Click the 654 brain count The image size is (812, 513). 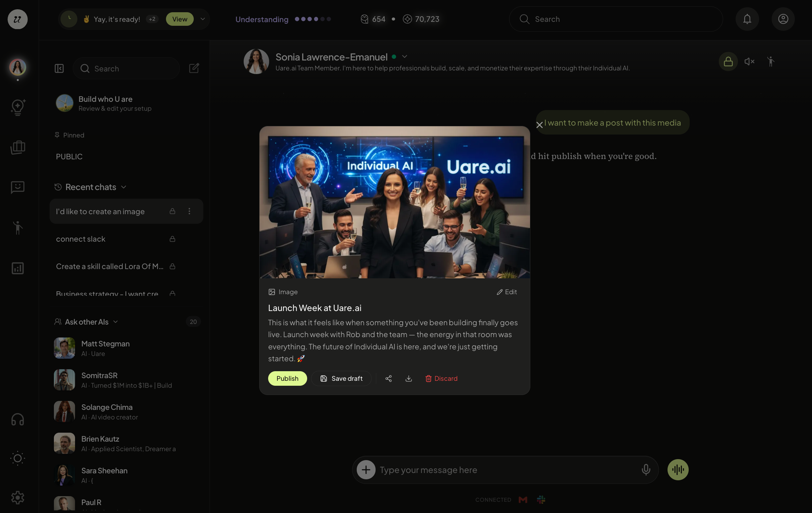373,19
